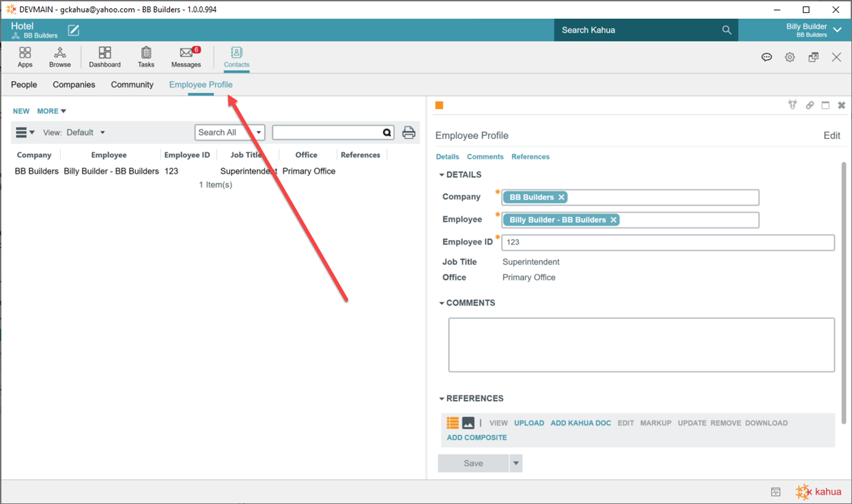Collapse the COMMENTS section
The height and width of the screenshot is (504, 852).
[x=442, y=303]
